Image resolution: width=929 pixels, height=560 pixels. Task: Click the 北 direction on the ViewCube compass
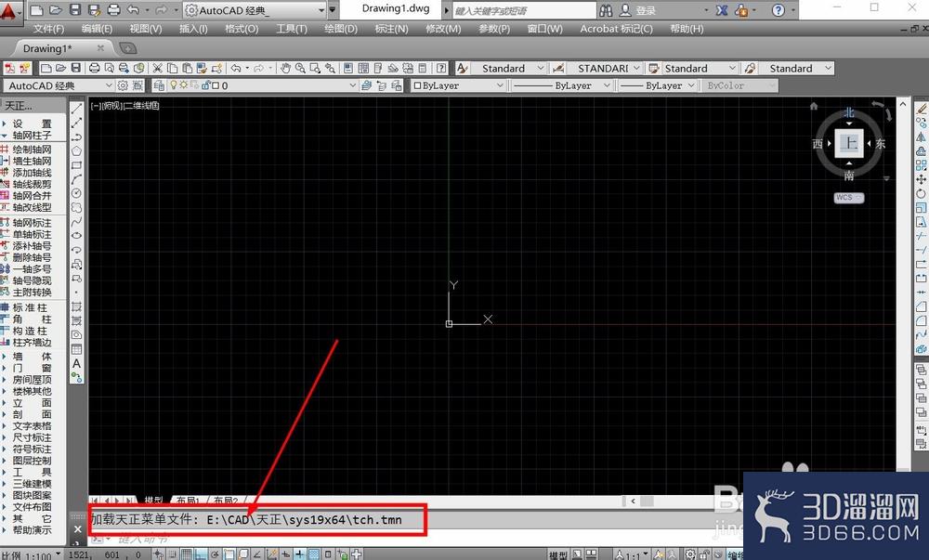[849, 112]
